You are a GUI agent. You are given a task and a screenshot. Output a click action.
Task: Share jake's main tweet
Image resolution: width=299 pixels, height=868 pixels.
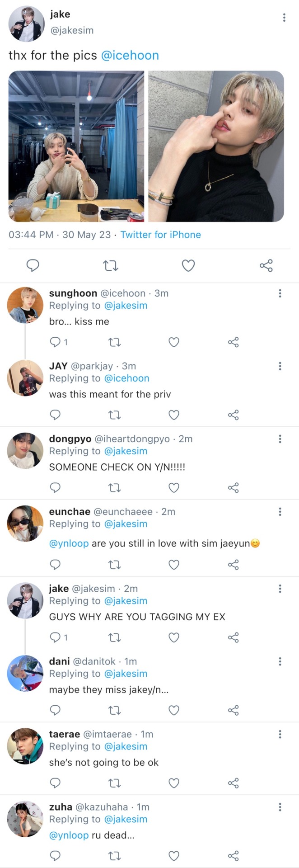[x=266, y=265]
